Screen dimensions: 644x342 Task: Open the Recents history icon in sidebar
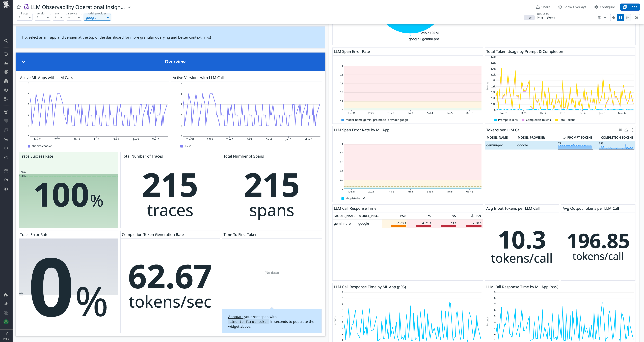pyautogui.click(x=6, y=54)
